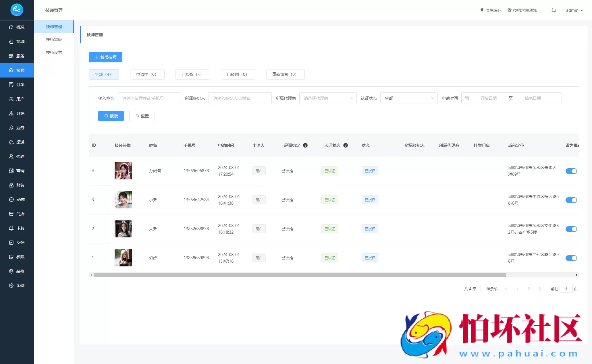Viewport: 592px width, 364px height.
Task: Click the 重置 reset button
Action: (x=142, y=116)
